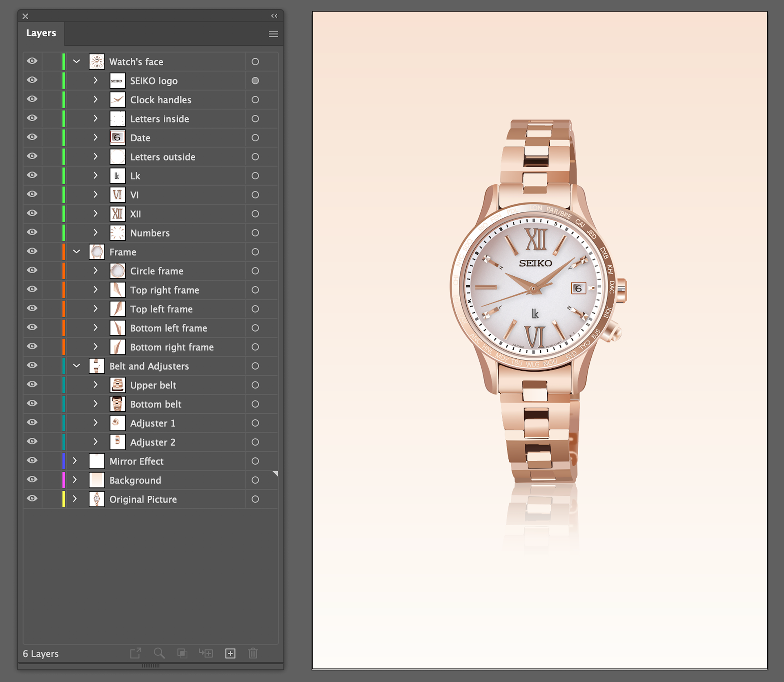
Task: Click orange color bar of Frame layer
Action: tap(64, 252)
